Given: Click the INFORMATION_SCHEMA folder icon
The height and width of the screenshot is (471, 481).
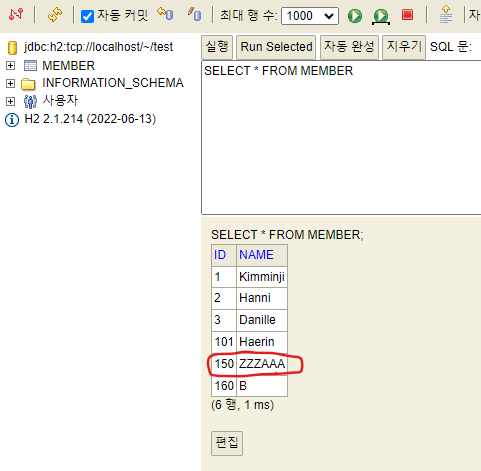Looking at the screenshot, I should pos(28,84).
